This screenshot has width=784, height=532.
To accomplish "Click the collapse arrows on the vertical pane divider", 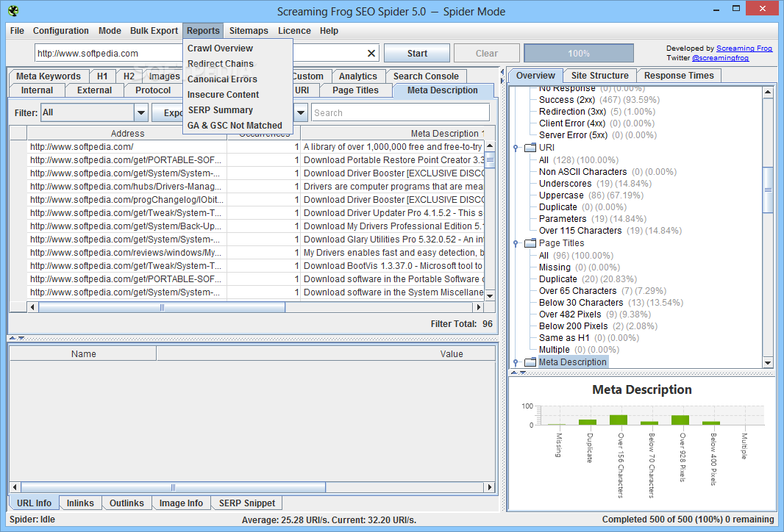I will point(502,76).
